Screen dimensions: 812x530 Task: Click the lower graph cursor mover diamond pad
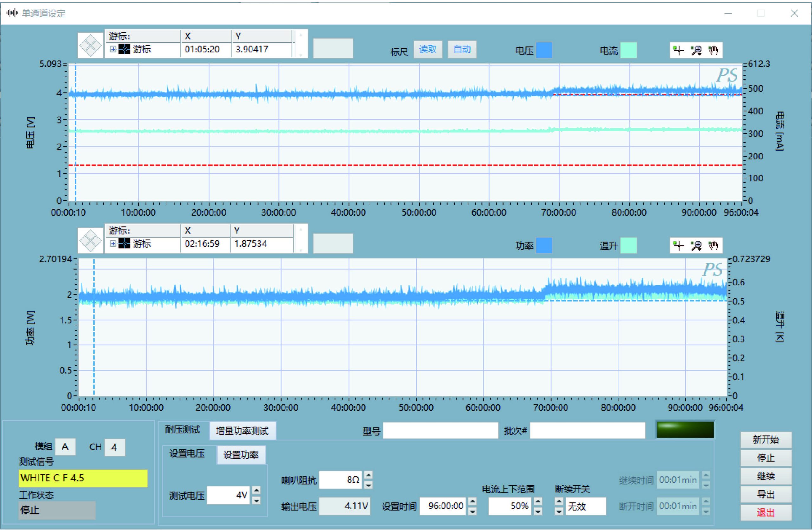tap(90, 240)
